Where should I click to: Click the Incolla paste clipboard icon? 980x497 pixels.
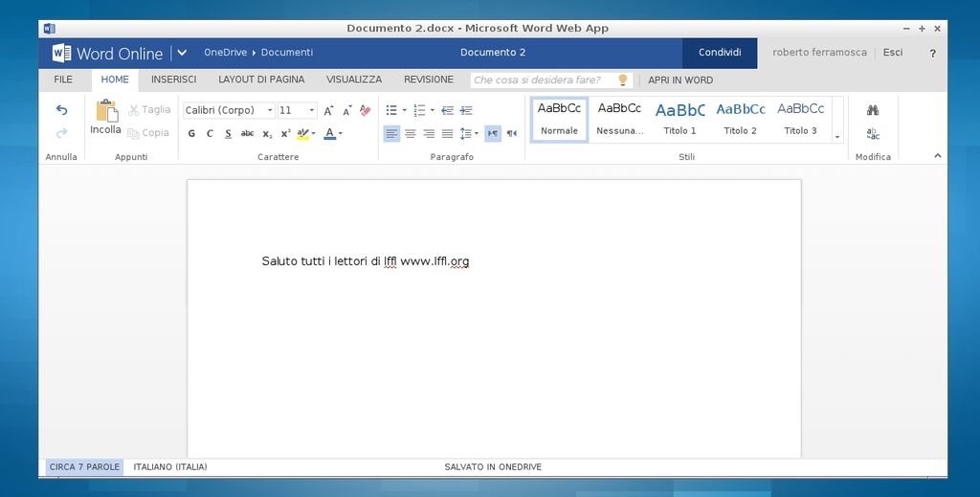tap(106, 112)
